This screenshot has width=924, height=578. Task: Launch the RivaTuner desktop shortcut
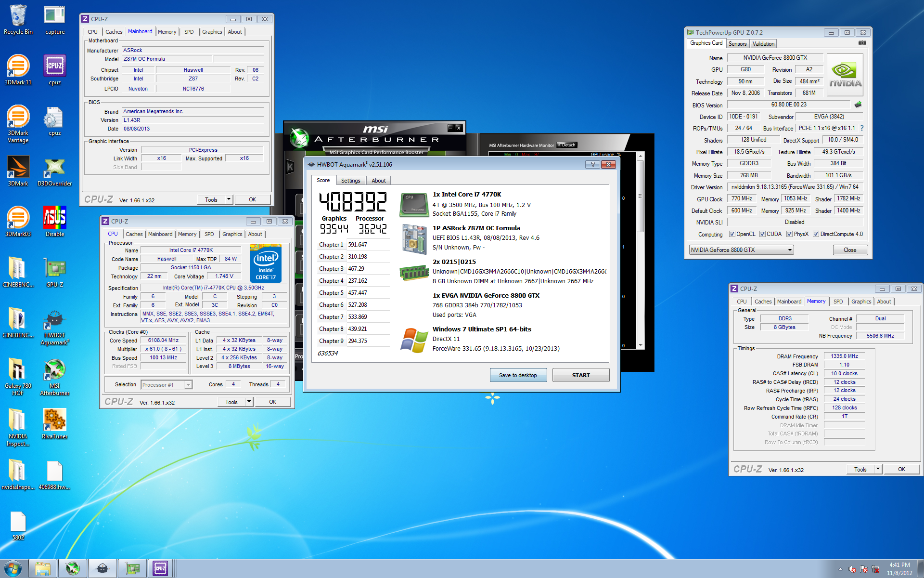click(x=54, y=424)
